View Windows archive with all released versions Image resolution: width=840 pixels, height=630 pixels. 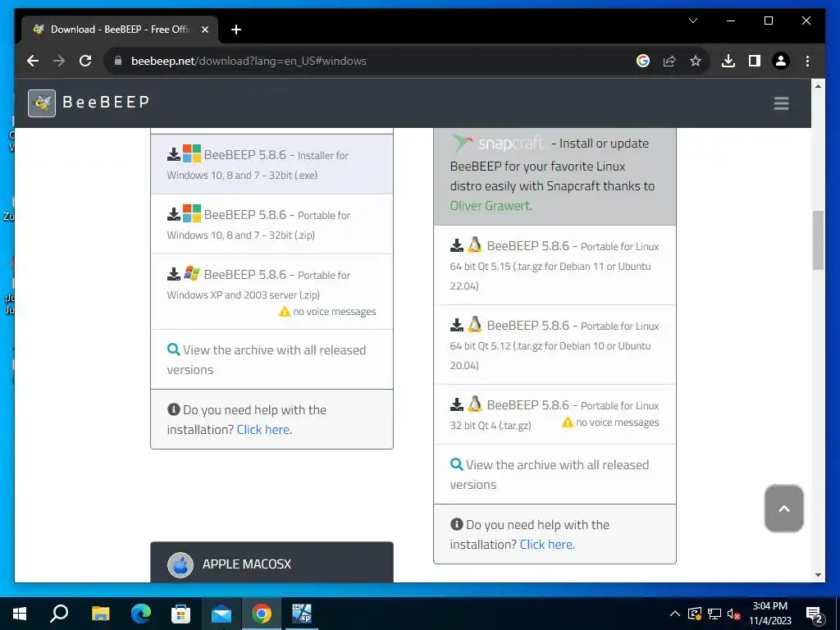[272, 359]
